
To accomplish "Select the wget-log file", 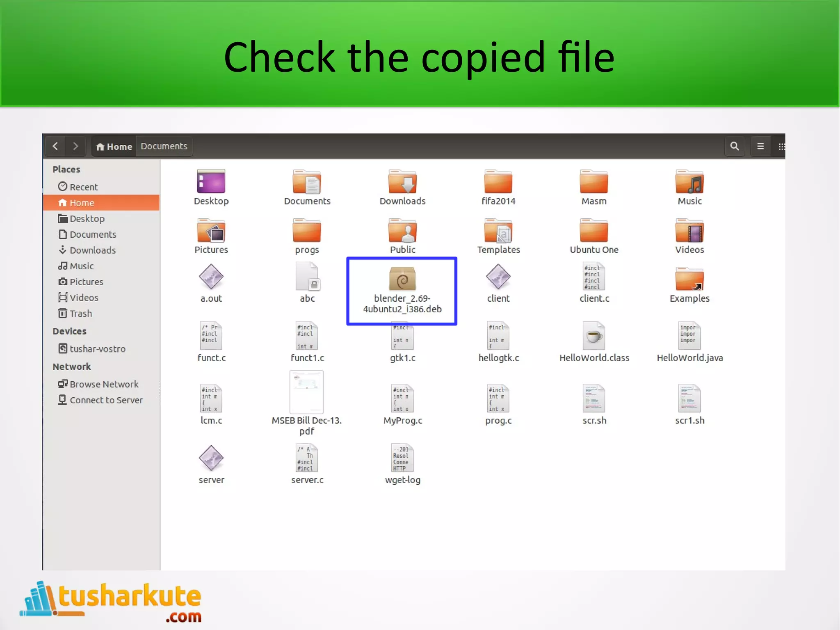I will pyautogui.click(x=402, y=465).
